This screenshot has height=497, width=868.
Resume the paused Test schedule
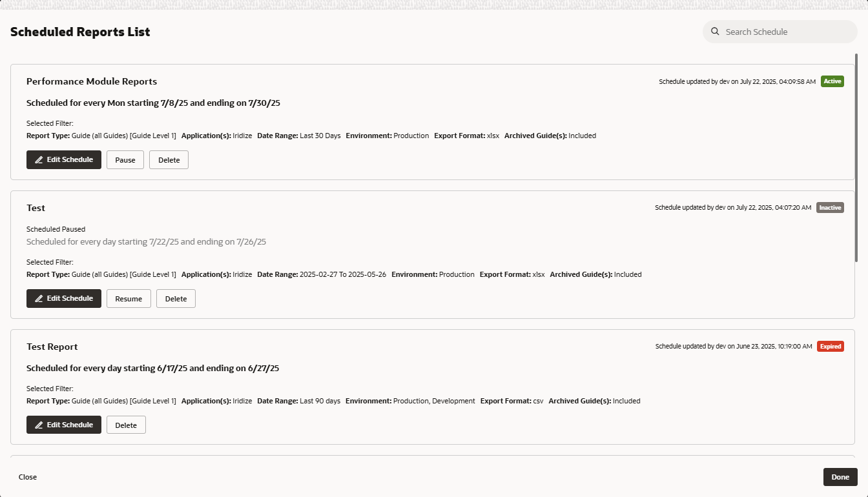pos(129,299)
